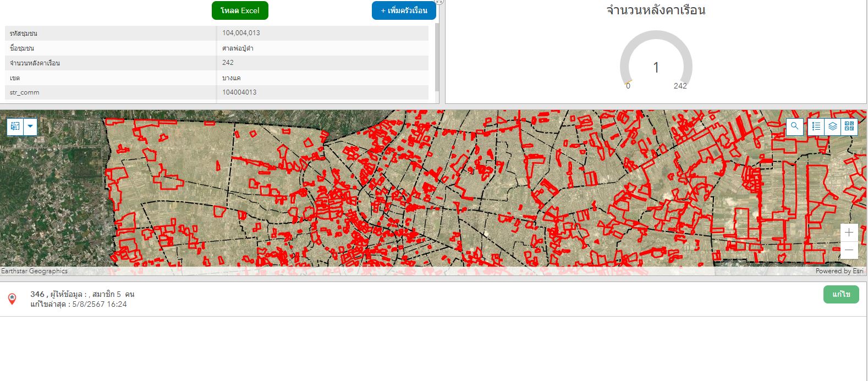The width and height of the screenshot is (868, 381).
Task: Select the str_comm row value 104004013
Action: [239, 92]
